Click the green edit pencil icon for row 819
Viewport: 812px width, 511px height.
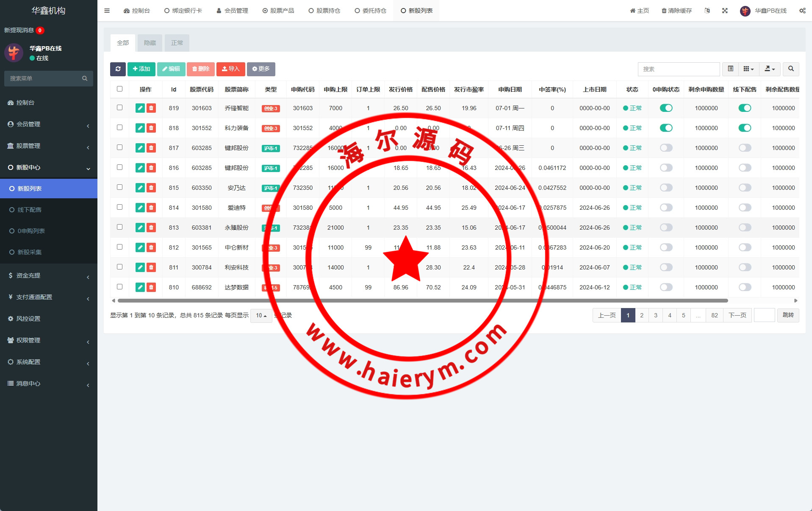[140, 108]
